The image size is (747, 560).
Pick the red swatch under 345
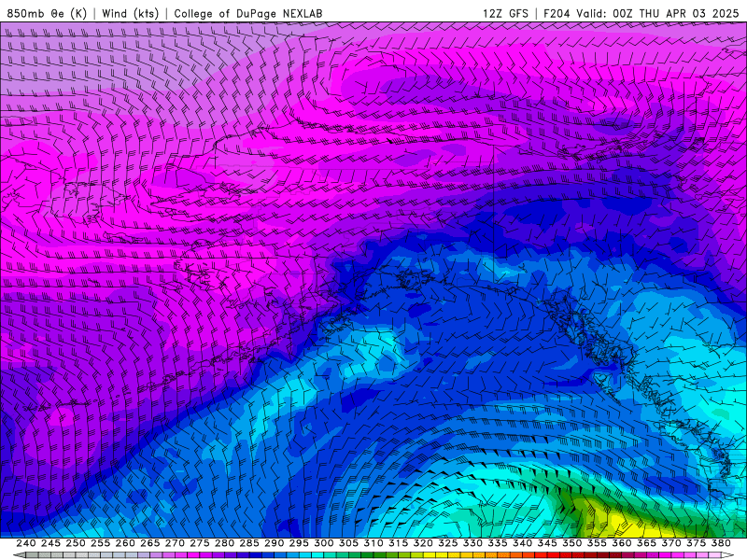[554, 555]
